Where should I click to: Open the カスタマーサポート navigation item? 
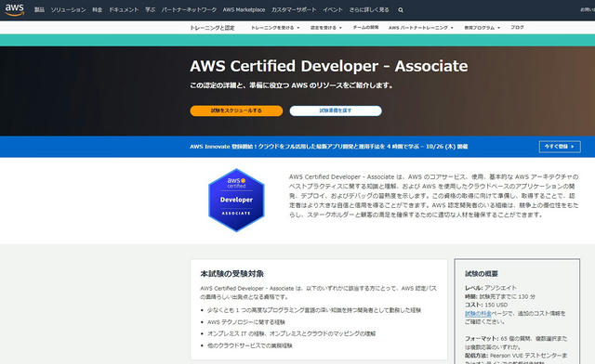294,10
